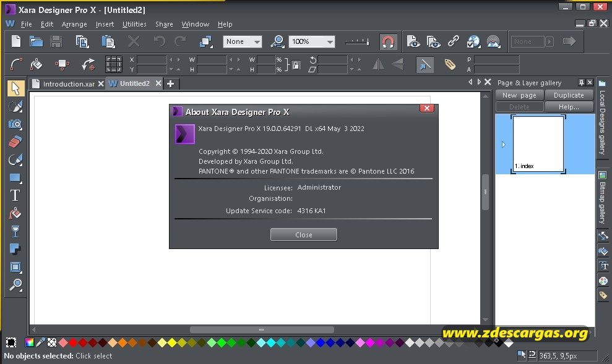Click the yellow color swatch
This screenshot has height=364, width=612.
click(x=172, y=342)
